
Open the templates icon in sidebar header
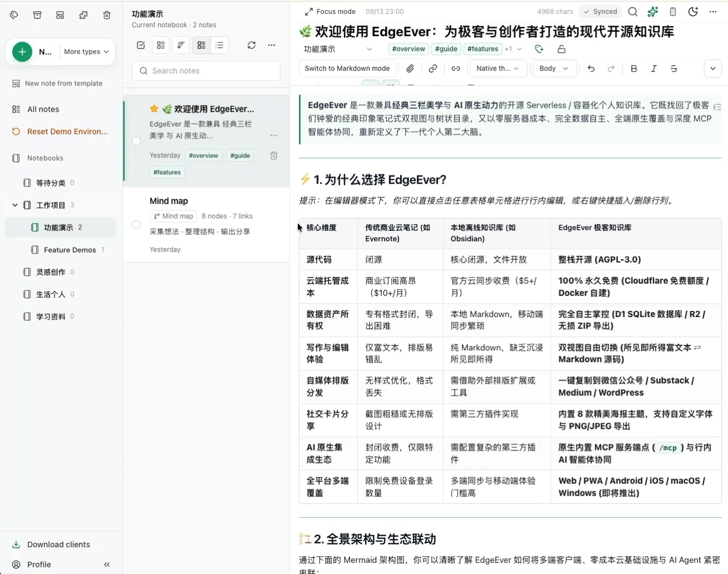(x=60, y=15)
